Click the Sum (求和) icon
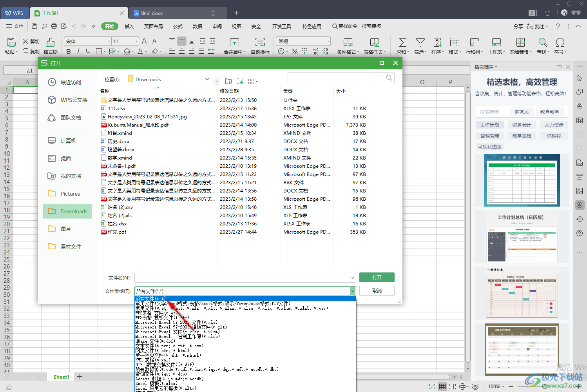The image size is (587, 392). (x=402, y=42)
